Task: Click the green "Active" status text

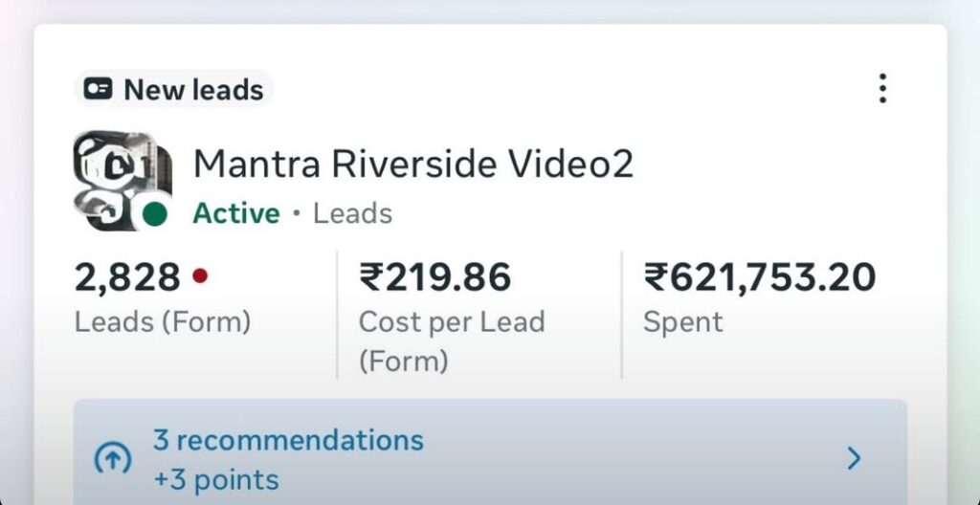Action: click(x=236, y=212)
